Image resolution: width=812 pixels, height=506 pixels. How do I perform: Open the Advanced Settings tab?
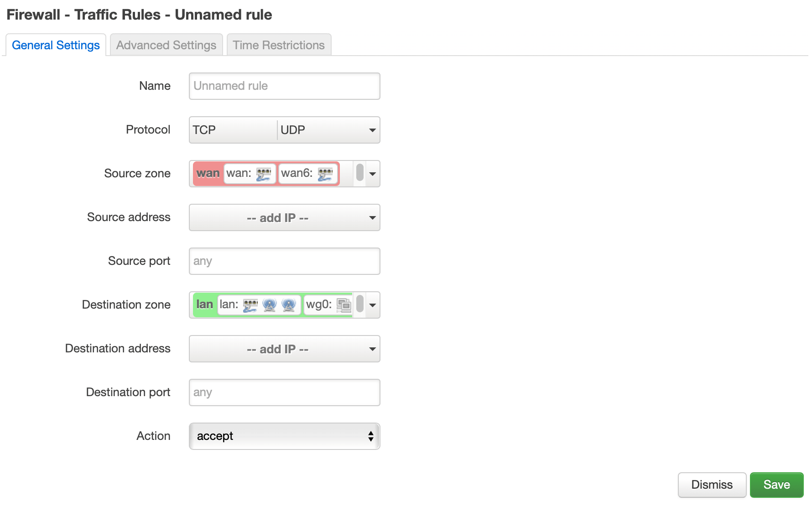click(166, 45)
